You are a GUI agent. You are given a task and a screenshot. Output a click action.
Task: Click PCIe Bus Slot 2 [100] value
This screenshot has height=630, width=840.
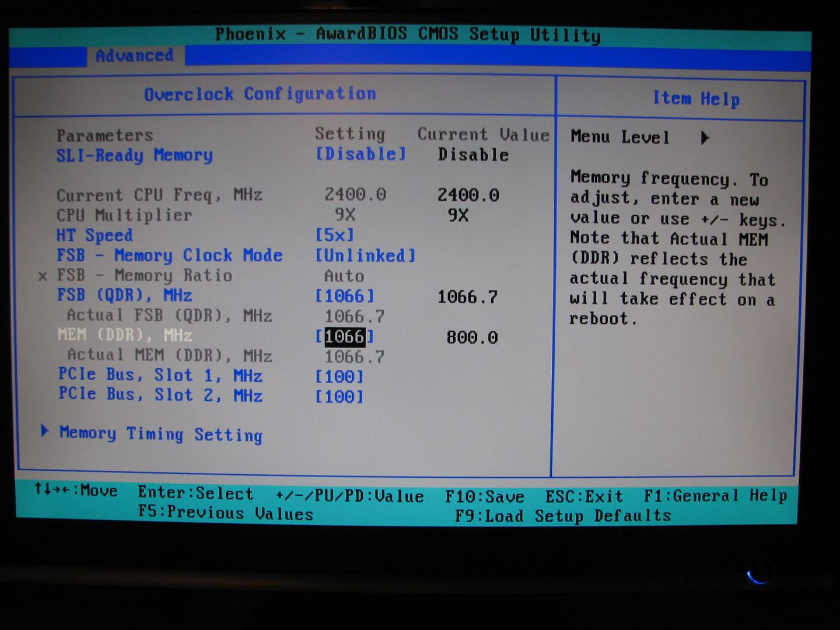[339, 397]
